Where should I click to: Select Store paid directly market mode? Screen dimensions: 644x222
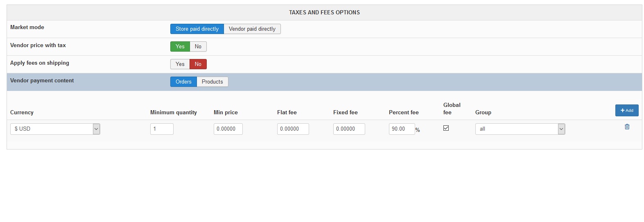[197, 29]
